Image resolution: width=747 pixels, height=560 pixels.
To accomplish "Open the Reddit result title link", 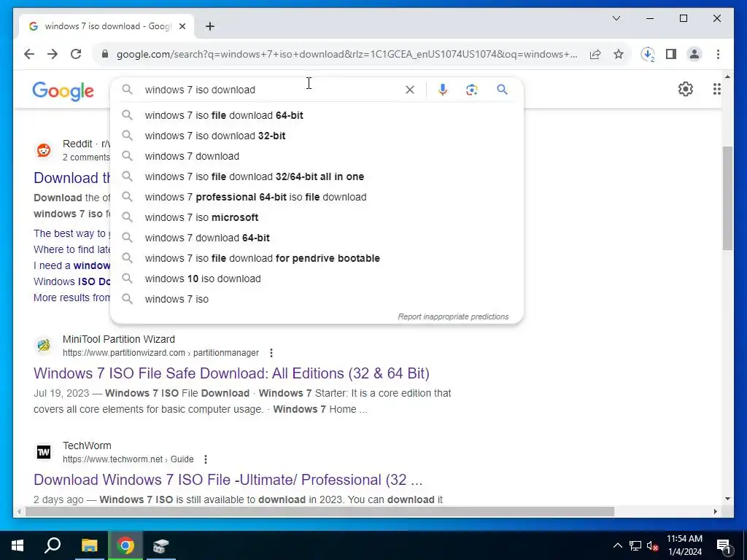I will pyautogui.click(x=72, y=178).
